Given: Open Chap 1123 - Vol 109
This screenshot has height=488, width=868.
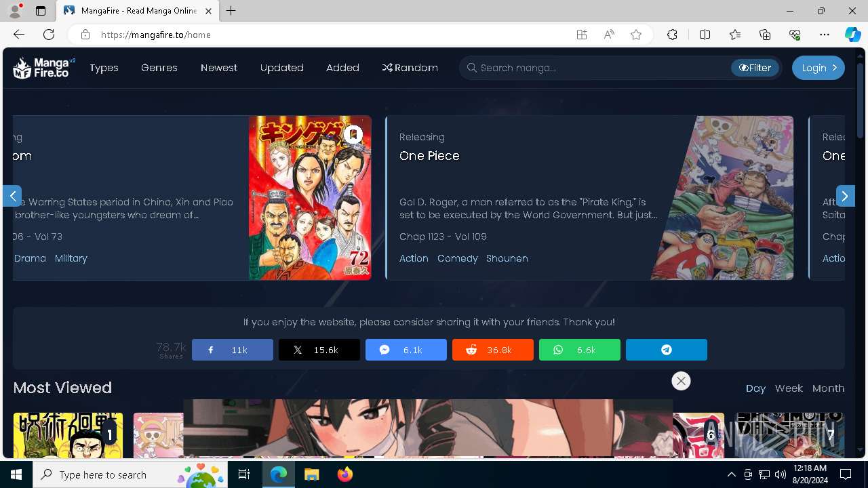Looking at the screenshot, I should [x=443, y=237].
